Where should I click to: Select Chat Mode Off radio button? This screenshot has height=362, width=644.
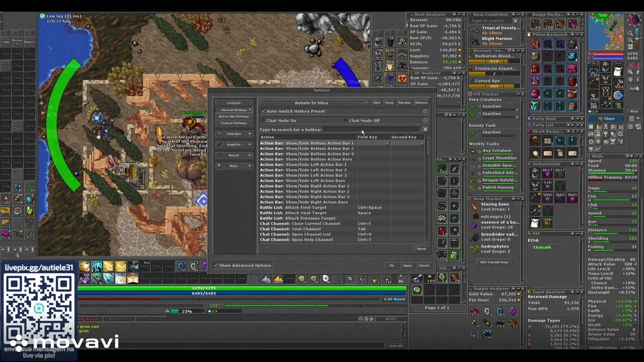[x=346, y=121]
